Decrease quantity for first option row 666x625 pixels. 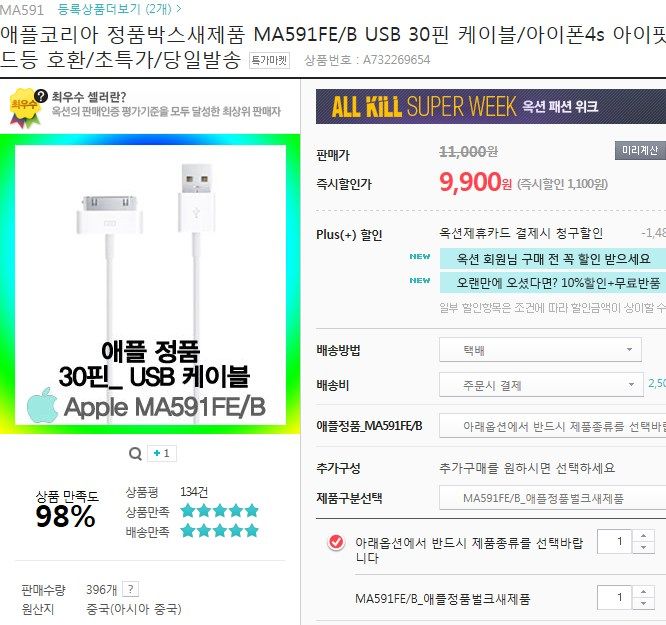(643, 547)
